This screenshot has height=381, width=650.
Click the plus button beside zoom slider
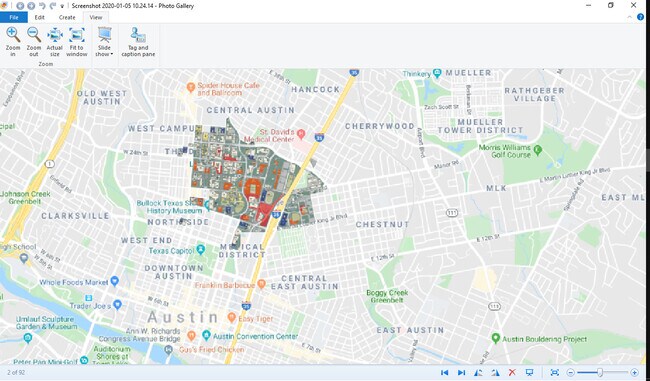point(634,373)
